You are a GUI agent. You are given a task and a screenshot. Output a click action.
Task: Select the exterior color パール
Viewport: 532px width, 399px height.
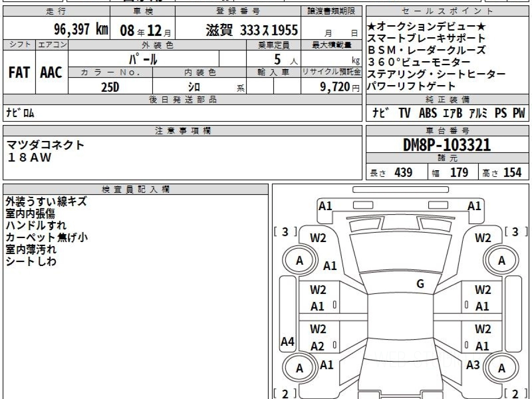(143, 59)
